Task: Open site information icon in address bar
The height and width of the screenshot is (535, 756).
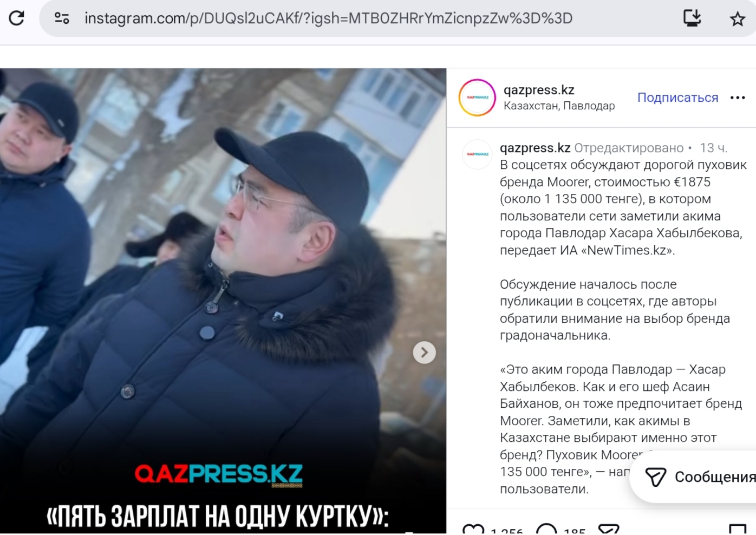Action: tap(62, 18)
